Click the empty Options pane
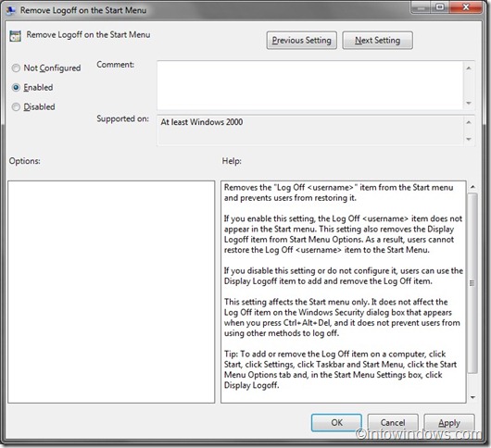This screenshot has width=491, height=448. point(111,292)
